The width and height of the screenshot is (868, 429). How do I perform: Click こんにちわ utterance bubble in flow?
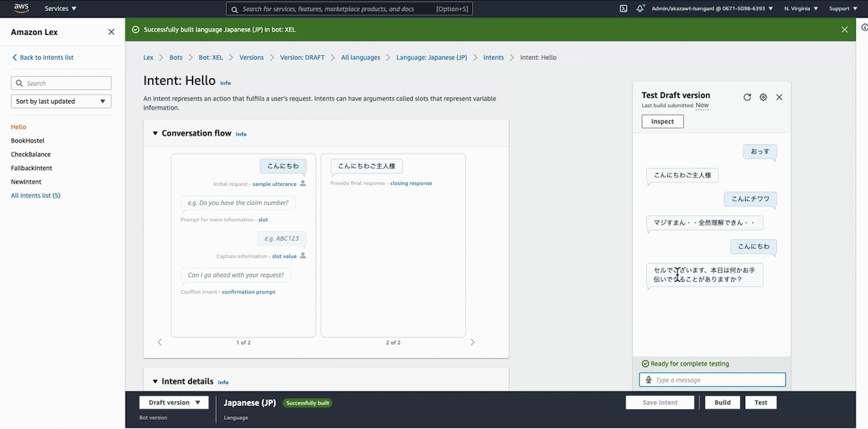point(283,166)
